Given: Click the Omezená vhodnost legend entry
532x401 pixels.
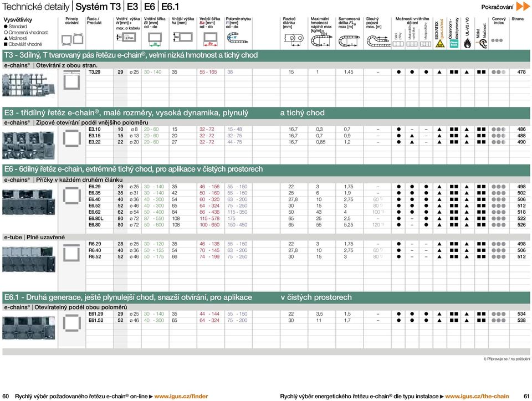Looking at the screenshot, I should pos(26,33).
